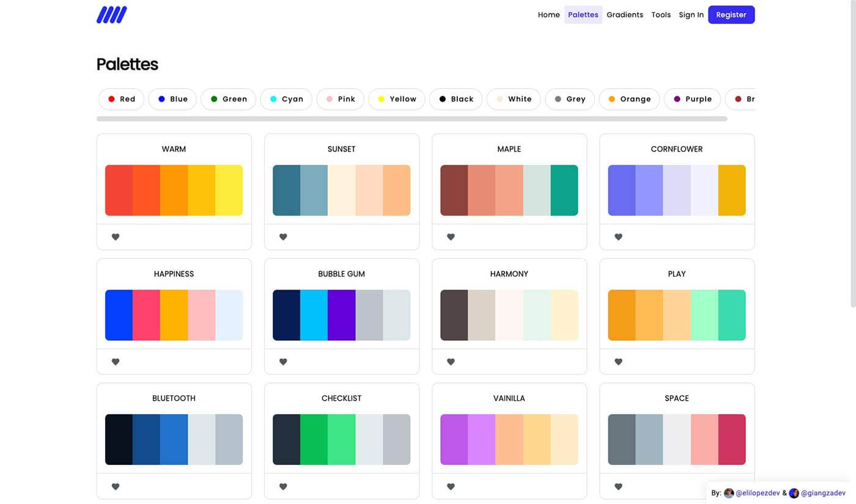This screenshot has width=856, height=504.
Task: Select the Yellow color filter
Action: point(397,99)
